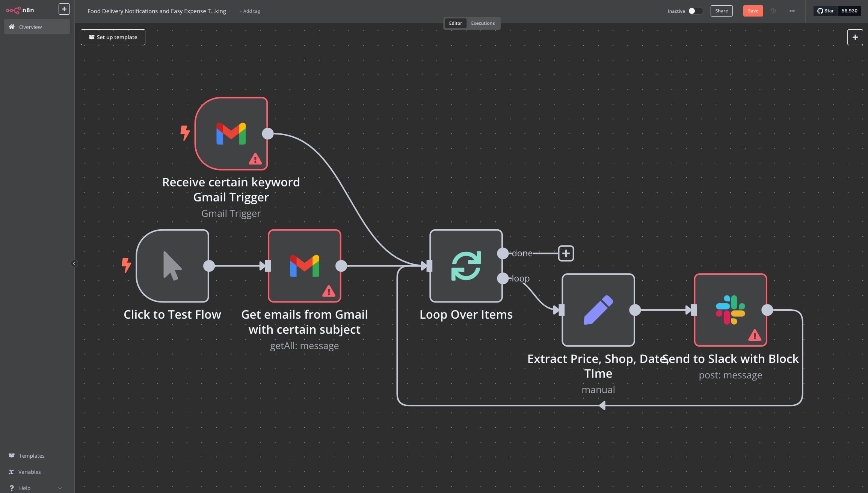Open the Loop Over Items node
Image resolution: width=868 pixels, height=493 pixels.
click(x=466, y=266)
